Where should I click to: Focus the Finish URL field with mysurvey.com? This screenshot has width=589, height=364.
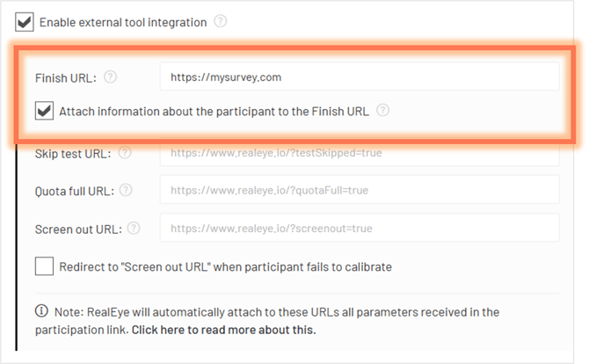point(360,76)
